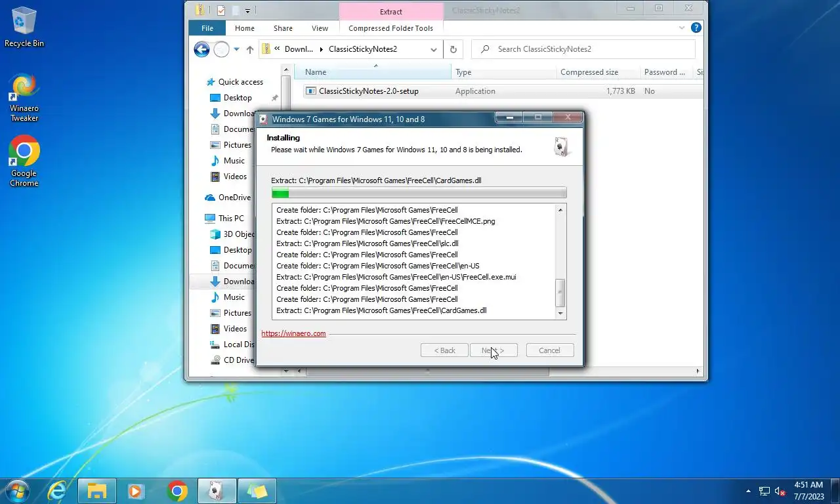Screen dimensions: 840x504
Task: Open the View ribbon tab
Action: (320, 28)
